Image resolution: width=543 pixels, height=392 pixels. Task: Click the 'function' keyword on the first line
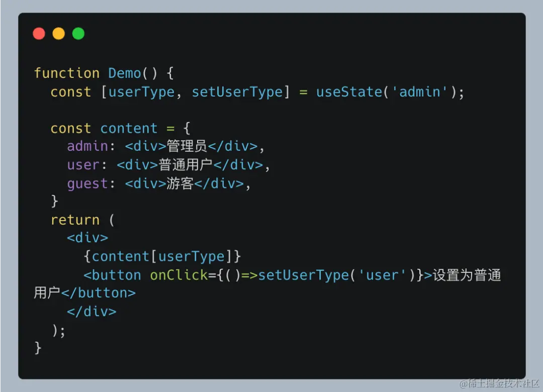point(66,73)
